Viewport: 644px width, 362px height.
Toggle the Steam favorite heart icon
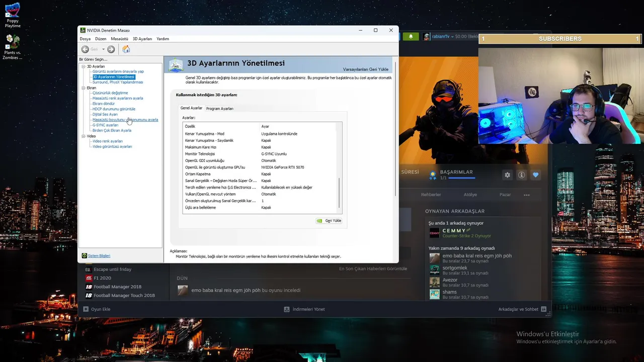[535, 175]
